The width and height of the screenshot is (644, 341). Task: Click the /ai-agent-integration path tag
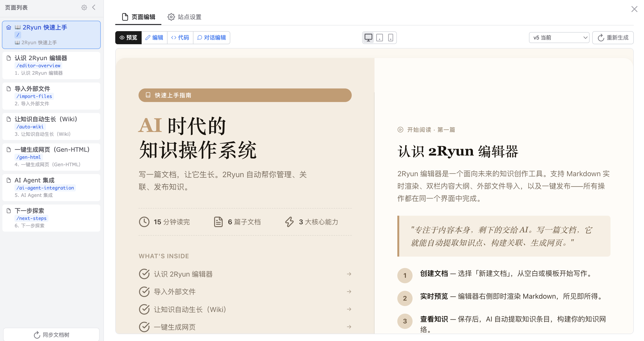pyautogui.click(x=45, y=188)
